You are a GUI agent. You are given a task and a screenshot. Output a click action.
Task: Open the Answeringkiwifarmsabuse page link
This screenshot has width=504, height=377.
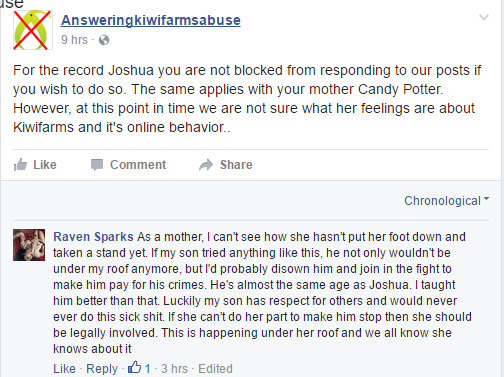tap(151, 20)
